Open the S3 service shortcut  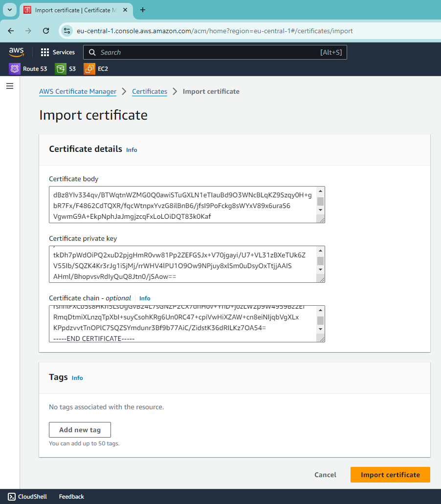click(x=66, y=69)
